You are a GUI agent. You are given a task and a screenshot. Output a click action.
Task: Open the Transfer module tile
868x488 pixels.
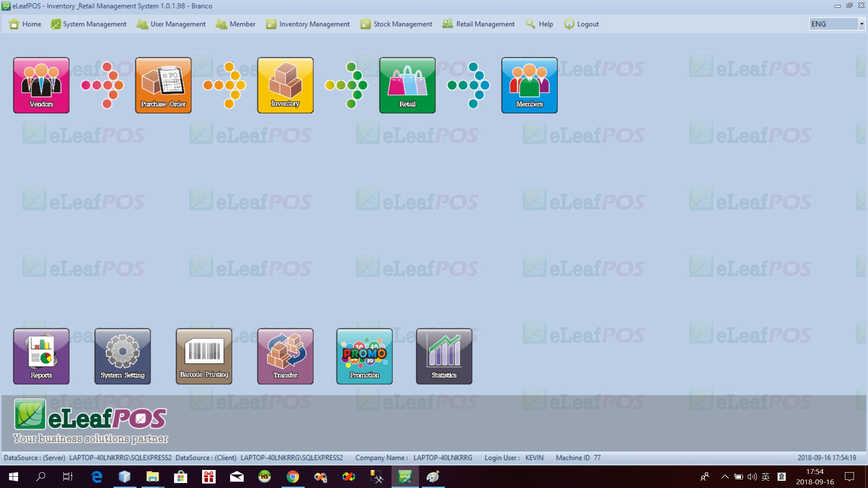(285, 356)
